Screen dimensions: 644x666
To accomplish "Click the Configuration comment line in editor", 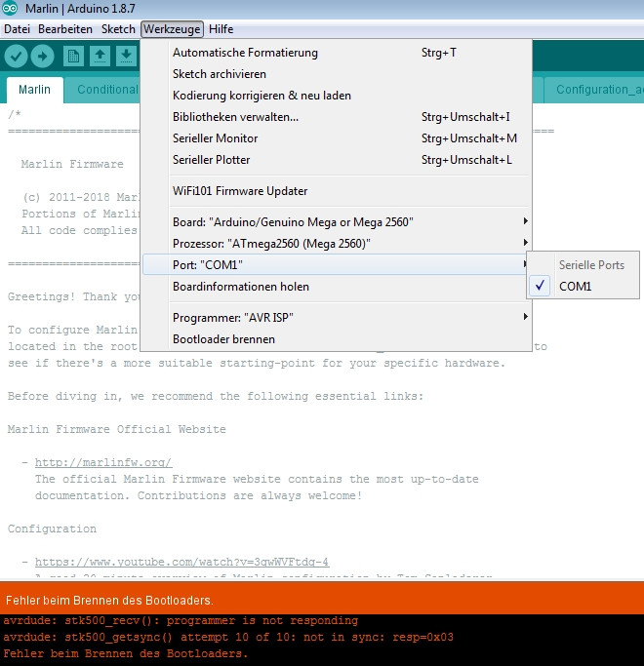I will coord(52,529).
